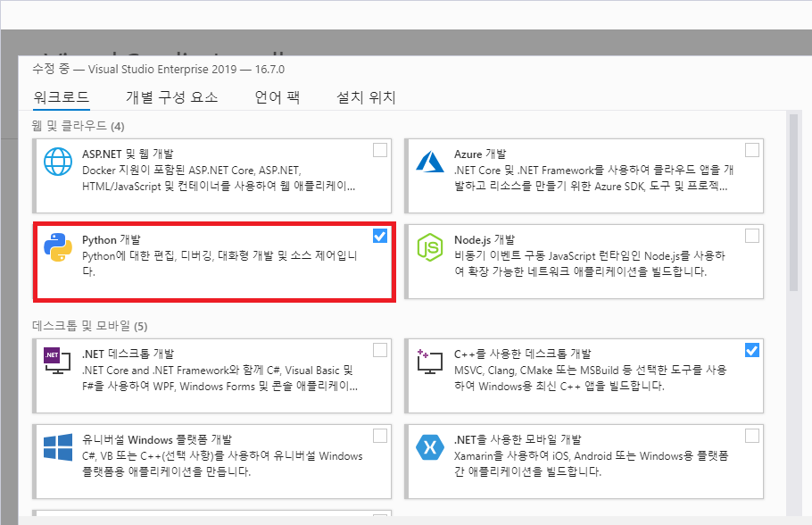The height and width of the screenshot is (525, 812).
Task: Click the 유니버설 Windows 플랫폼 개발 title
Action: [157, 439]
